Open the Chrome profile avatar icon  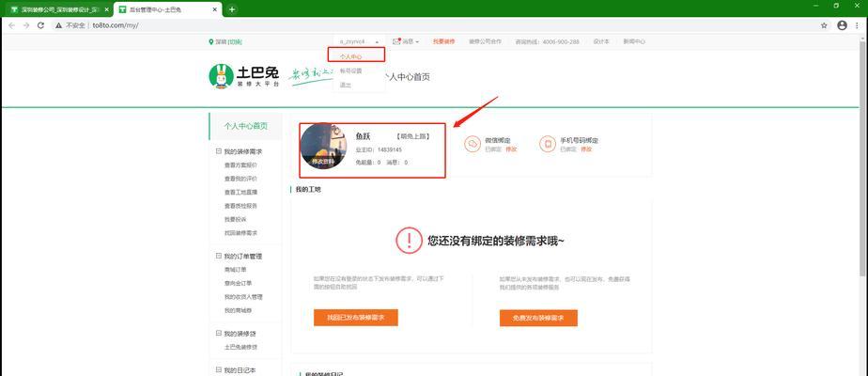(x=842, y=25)
